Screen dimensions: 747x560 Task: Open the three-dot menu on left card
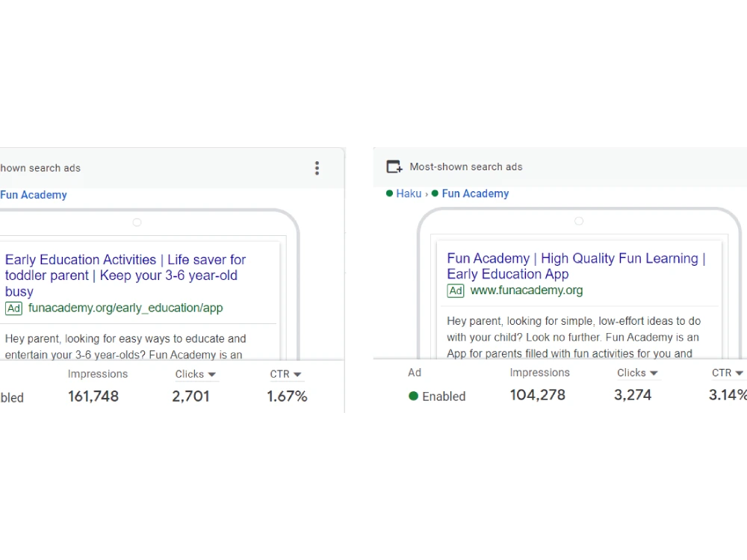(x=317, y=168)
